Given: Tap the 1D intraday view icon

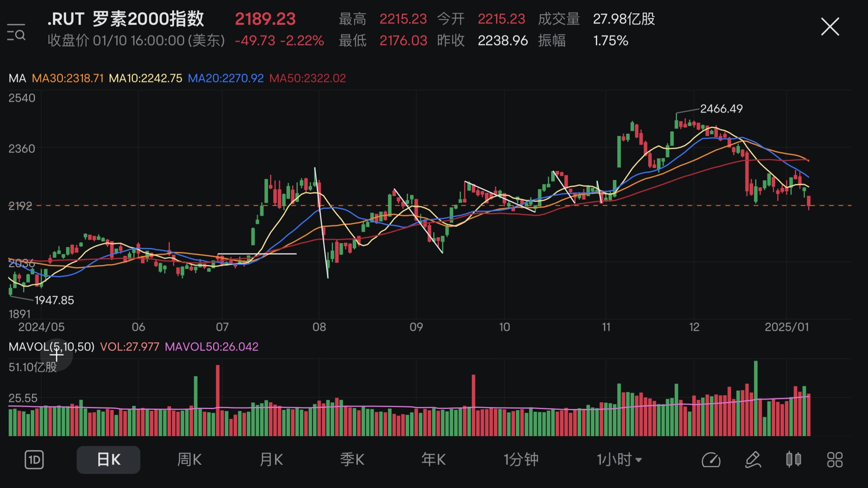Looking at the screenshot, I should pyautogui.click(x=34, y=460).
